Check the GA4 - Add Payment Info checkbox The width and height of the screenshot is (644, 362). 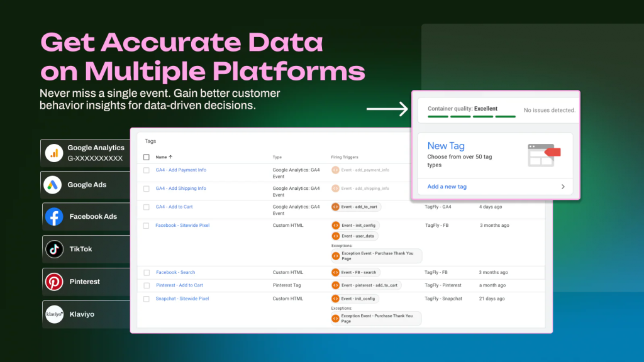(146, 170)
